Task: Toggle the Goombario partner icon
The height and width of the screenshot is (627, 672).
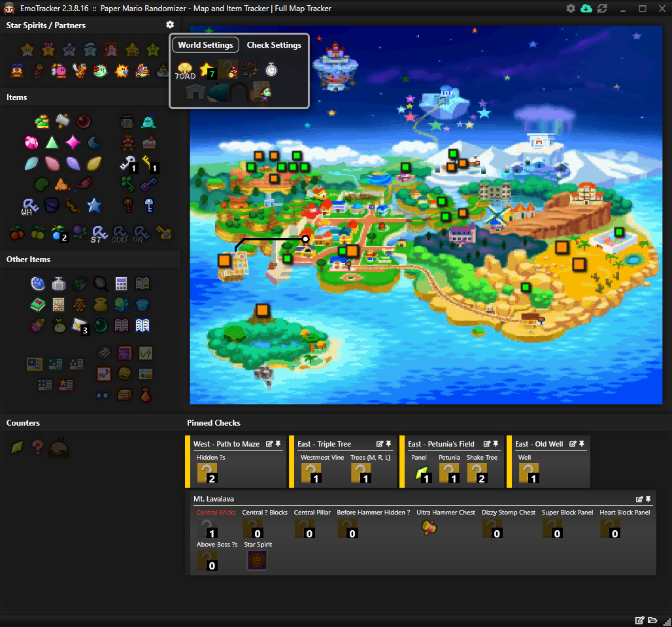Action: (x=17, y=71)
